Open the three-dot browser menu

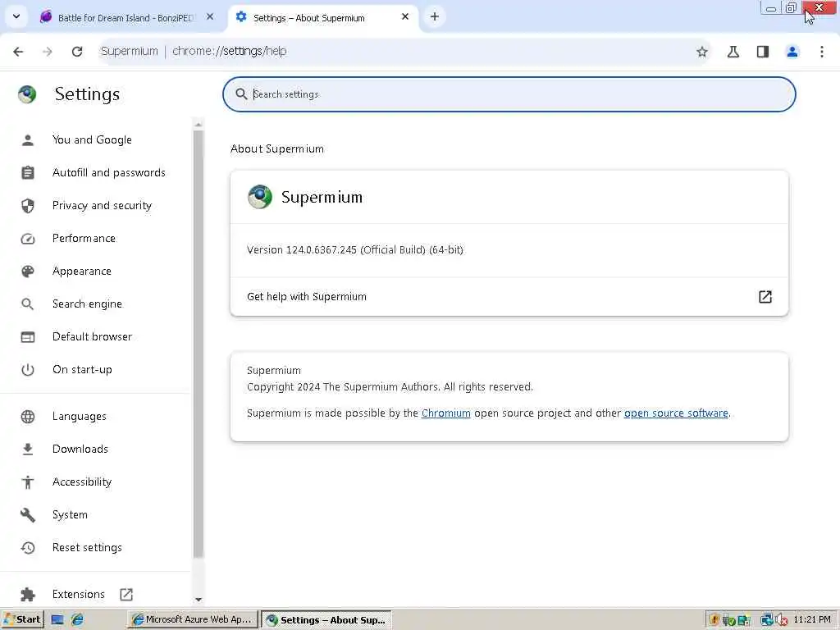(822, 52)
